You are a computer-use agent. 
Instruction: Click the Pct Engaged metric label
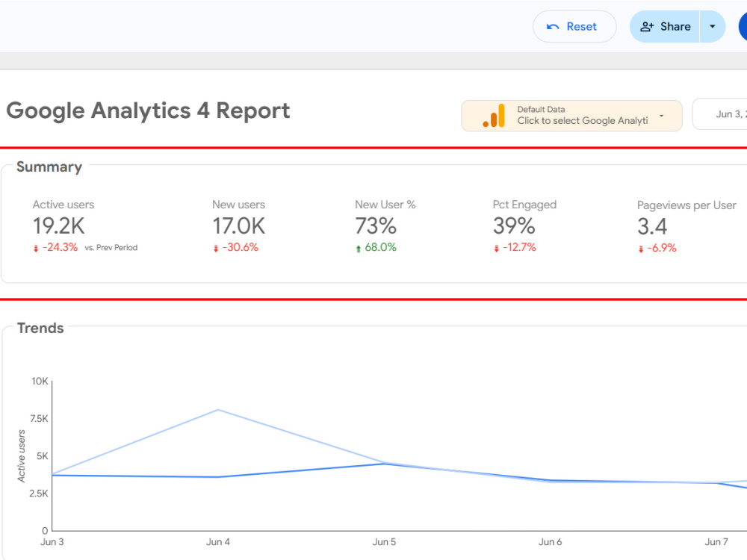click(524, 205)
